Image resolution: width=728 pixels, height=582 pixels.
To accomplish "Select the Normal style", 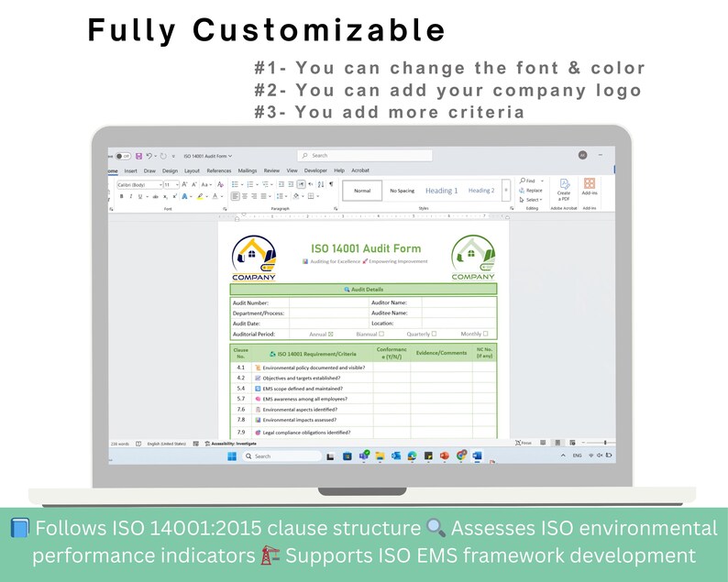I will pyautogui.click(x=362, y=191).
